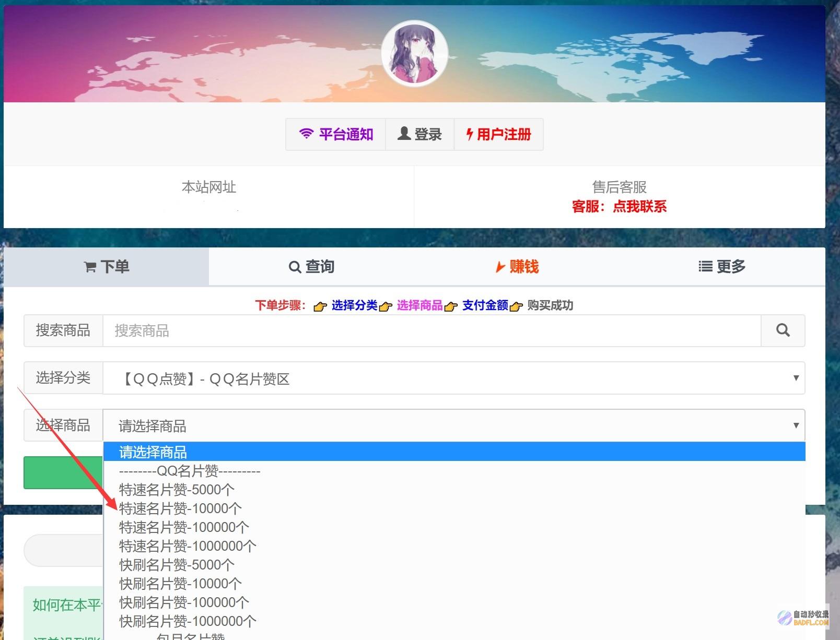Click the arrow icon on 赚钱 tab
The image size is (840, 640).
point(500,267)
